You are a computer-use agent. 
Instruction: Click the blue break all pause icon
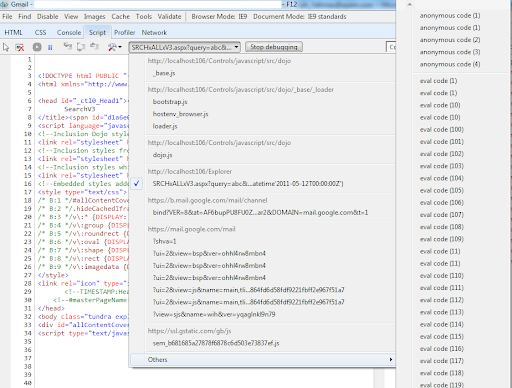(x=50, y=47)
